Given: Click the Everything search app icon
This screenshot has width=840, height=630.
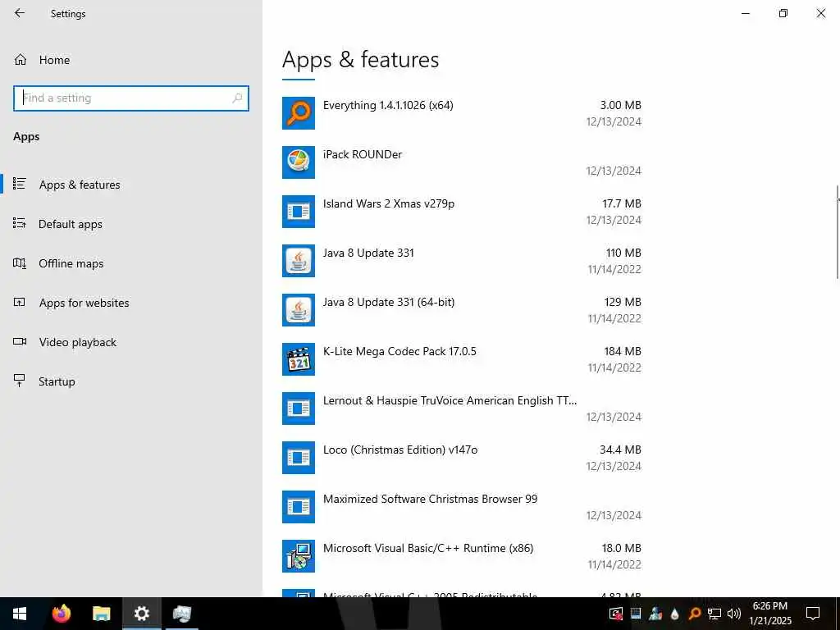Looking at the screenshot, I should tap(299, 113).
